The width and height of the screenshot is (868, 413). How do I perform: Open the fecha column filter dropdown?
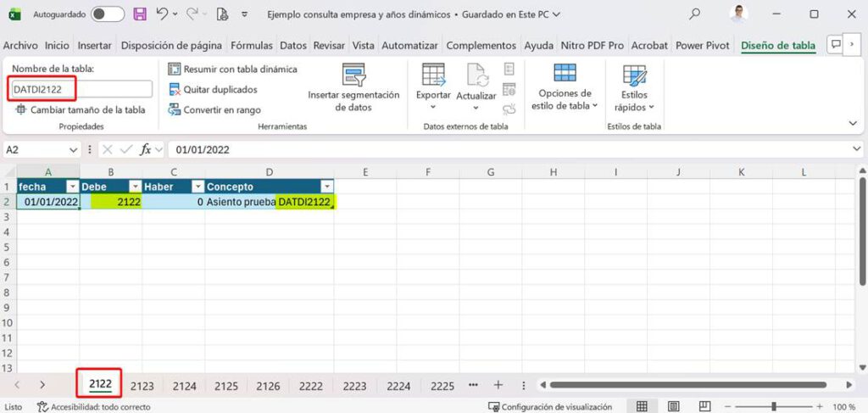pyautogui.click(x=72, y=187)
